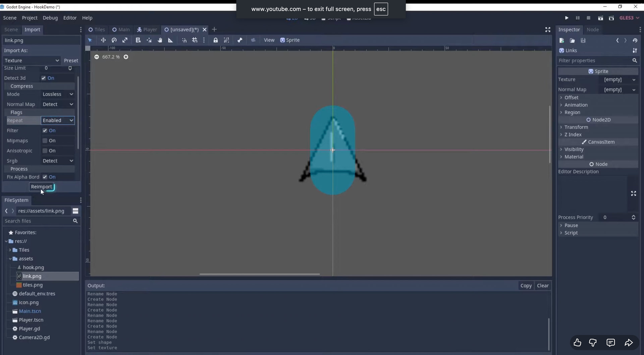Turn on the Anisotropic checkbox
The width and height of the screenshot is (644, 355).
coord(45,151)
